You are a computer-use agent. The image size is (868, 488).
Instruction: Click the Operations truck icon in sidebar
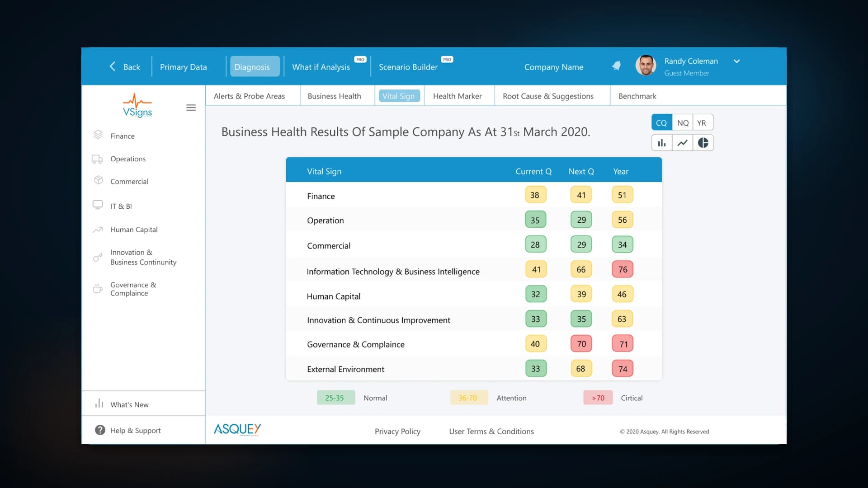click(x=97, y=159)
